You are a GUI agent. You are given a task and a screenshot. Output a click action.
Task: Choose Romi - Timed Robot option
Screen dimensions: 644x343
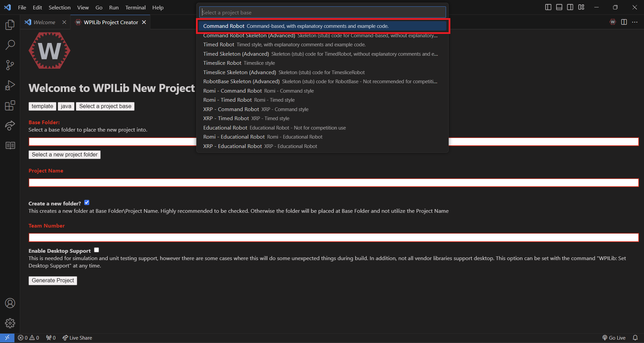click(323, 100)
